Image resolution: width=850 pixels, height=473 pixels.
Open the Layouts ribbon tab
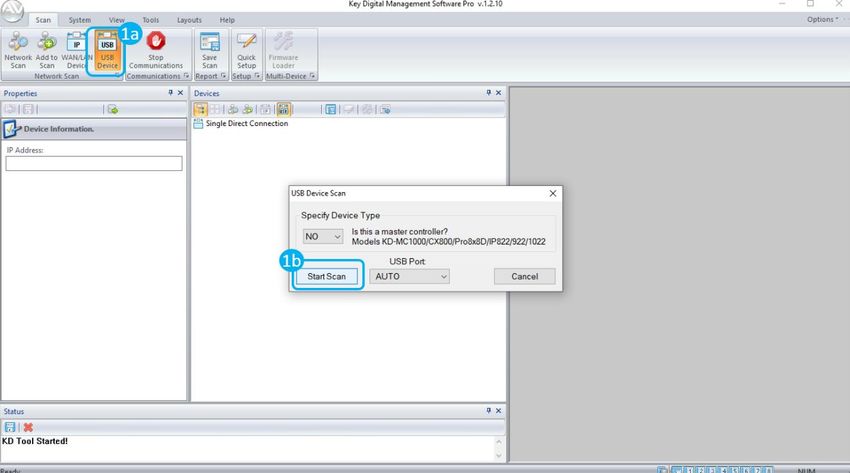tap(189, 20)
